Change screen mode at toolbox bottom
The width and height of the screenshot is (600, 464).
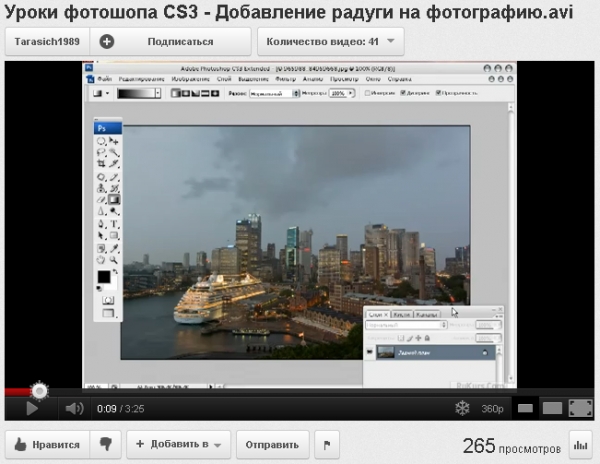pyautogui.click(x=108, y=313)
